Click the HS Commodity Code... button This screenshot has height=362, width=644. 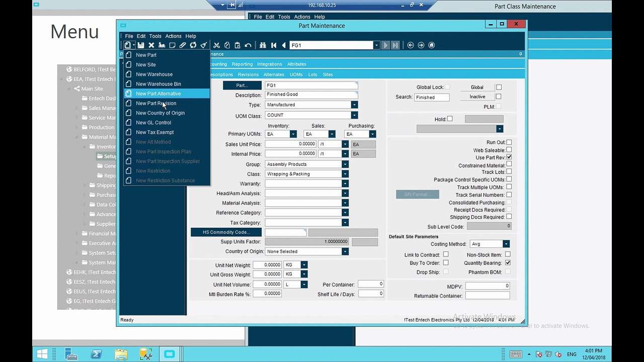tap(226, 232)
